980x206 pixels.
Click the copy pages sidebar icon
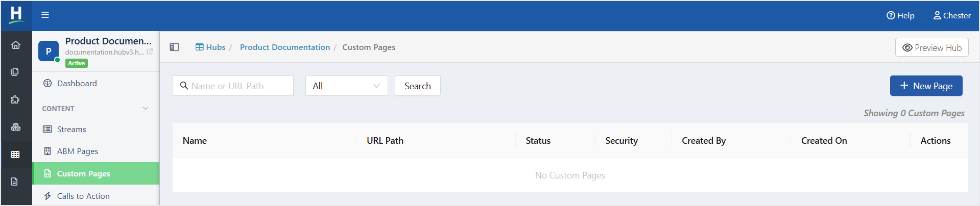click(15, 72)
